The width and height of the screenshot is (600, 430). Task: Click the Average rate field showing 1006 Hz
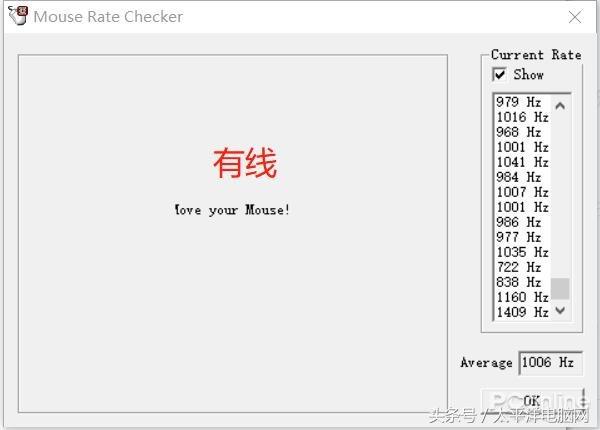[550, 363]
